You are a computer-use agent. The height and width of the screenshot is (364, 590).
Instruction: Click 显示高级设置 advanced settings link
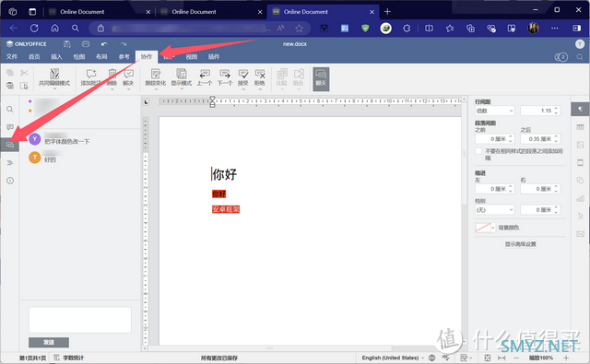pos(520,244)
